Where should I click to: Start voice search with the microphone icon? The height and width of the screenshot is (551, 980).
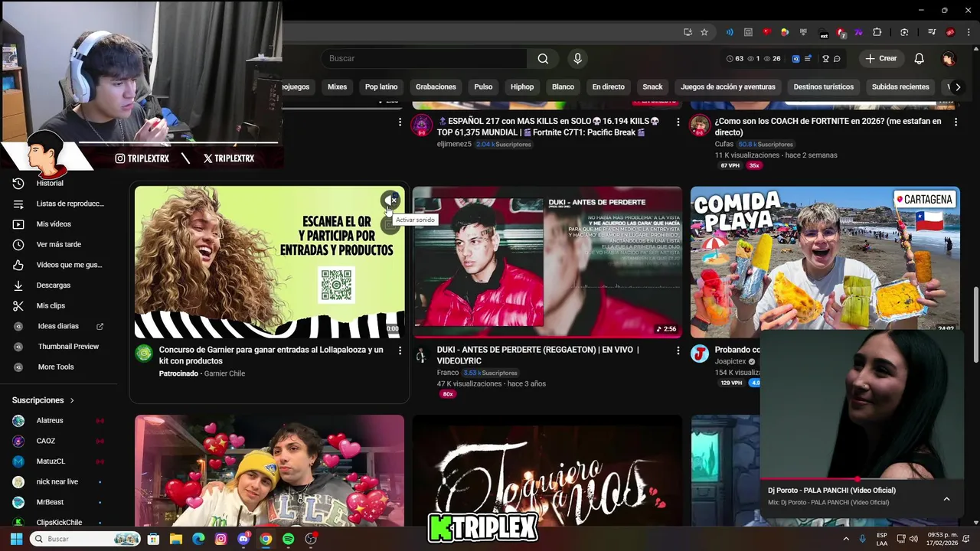point(577,59)
